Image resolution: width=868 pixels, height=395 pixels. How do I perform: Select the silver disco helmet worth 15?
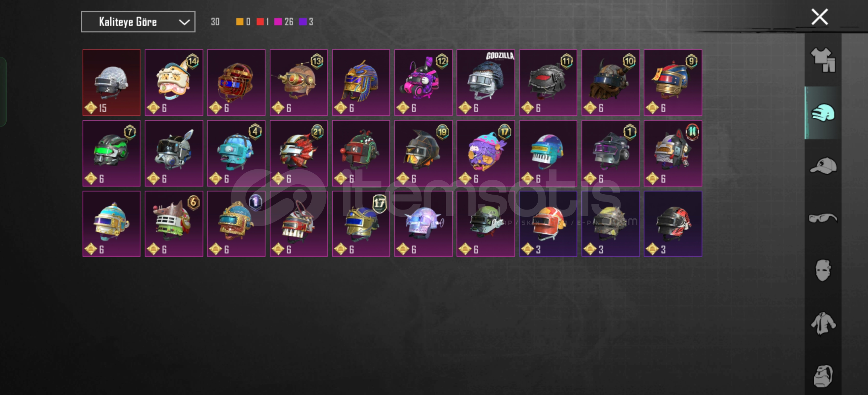[x=111, y=83]
